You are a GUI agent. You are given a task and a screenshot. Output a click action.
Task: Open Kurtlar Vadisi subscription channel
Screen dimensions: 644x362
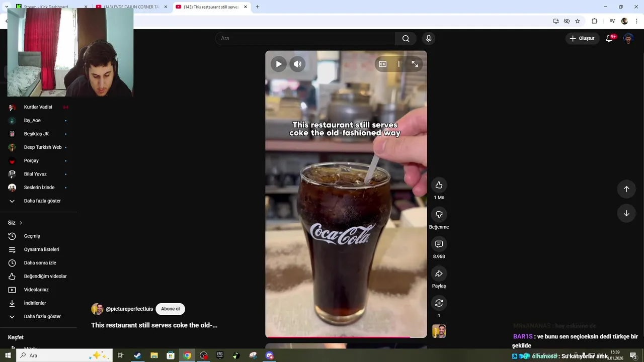click(39, 107)
